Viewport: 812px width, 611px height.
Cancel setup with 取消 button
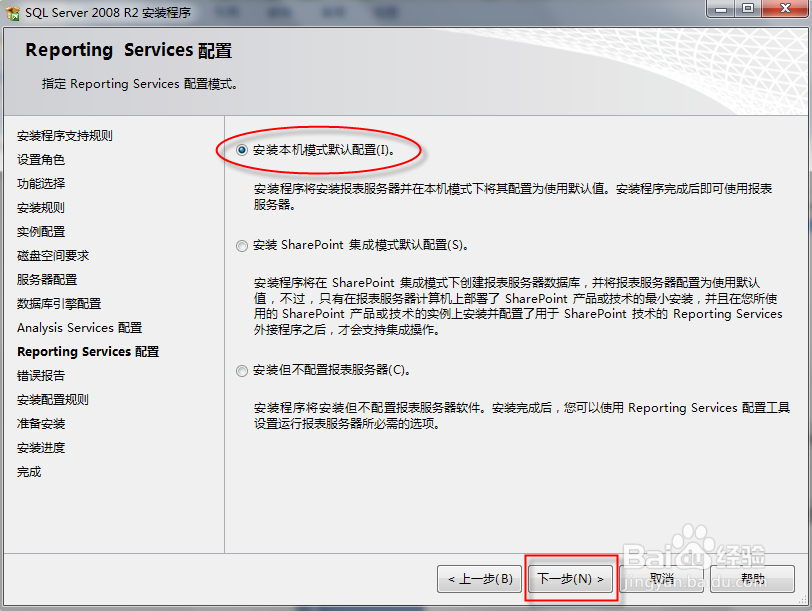click(x=661, y=578)
